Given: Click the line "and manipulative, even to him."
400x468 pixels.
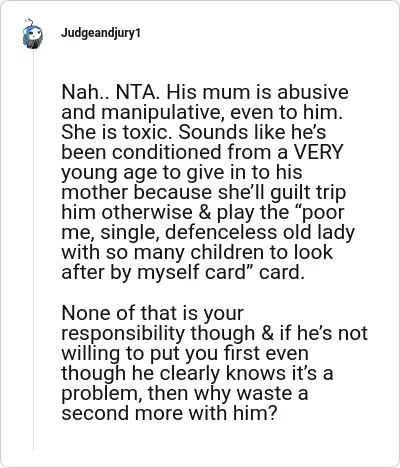Looking at the screenshot, I should click(x=202, y=112).
